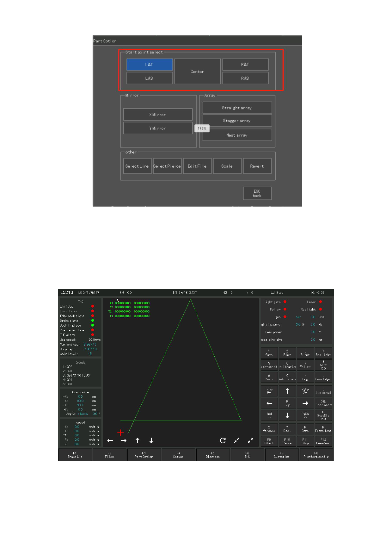Set start point to Center
Screen dimensions: 392x555
tap(197, 72)
